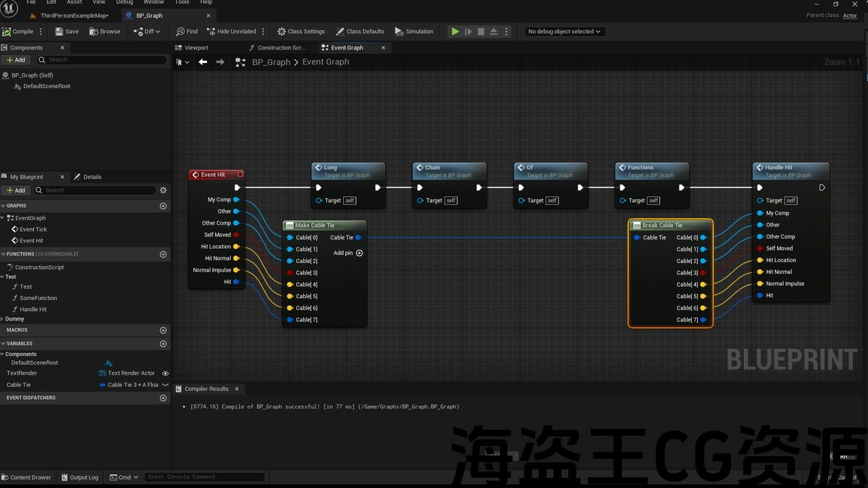Switch to the Viewport tab
Image resolution: width=868 pixels, height=488 pixels.
pyautogui.click(x=196, y=47)
